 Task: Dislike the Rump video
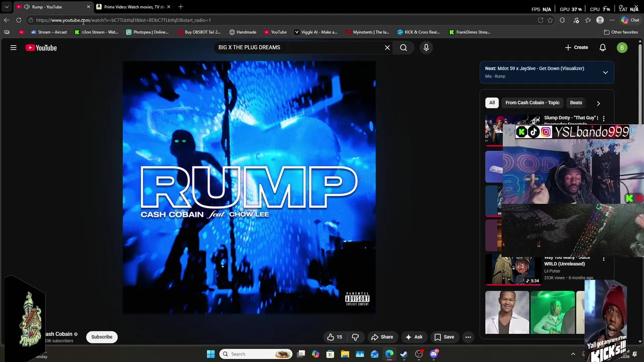(x=355, y=337)
